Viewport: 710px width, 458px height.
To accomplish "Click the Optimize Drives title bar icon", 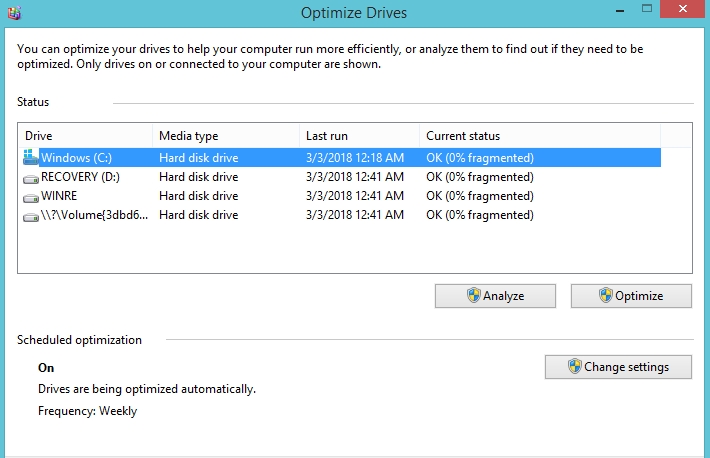I will coord(13,12).
